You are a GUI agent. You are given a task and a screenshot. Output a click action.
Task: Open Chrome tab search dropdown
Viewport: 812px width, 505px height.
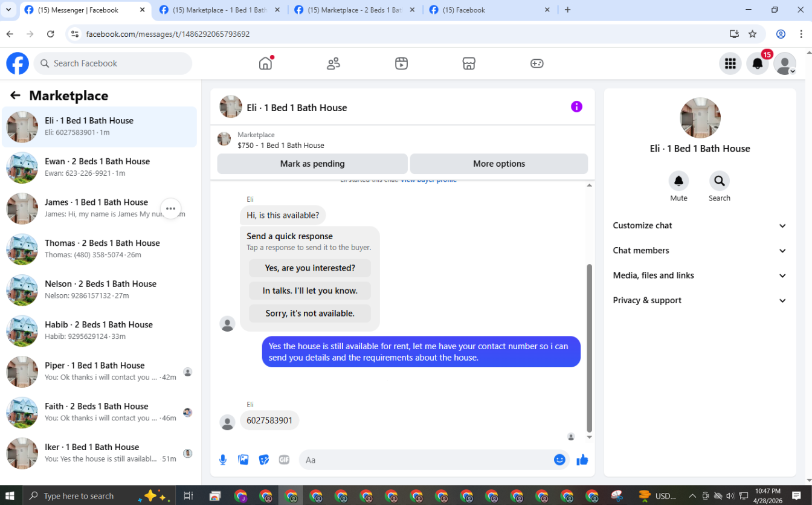click(8, 10)
